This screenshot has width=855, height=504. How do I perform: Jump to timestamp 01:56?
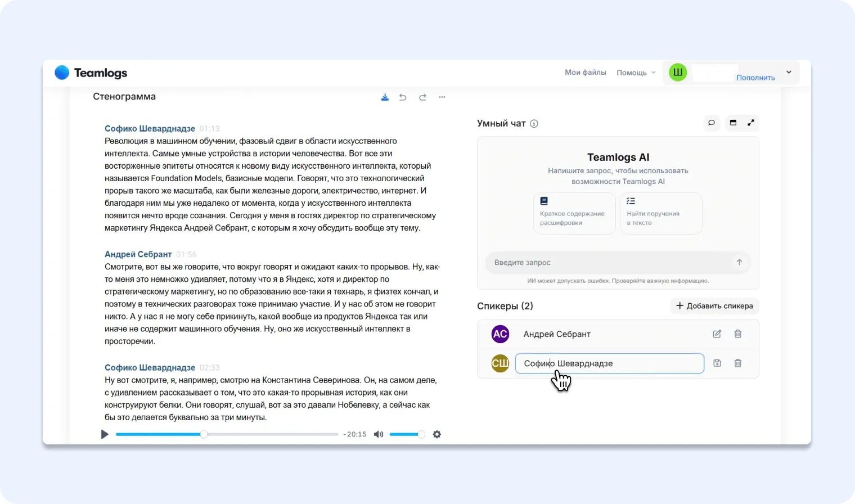point(186,254)
